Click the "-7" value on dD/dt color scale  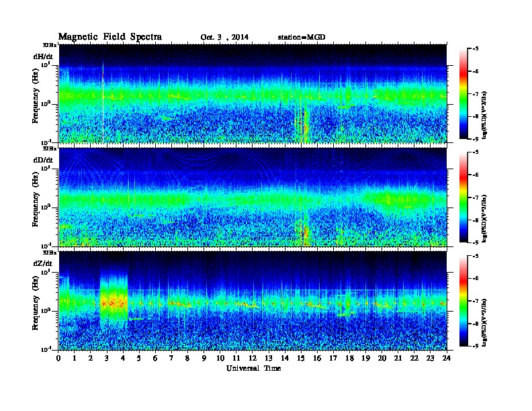pyautogui.click(x=475, y=197)
